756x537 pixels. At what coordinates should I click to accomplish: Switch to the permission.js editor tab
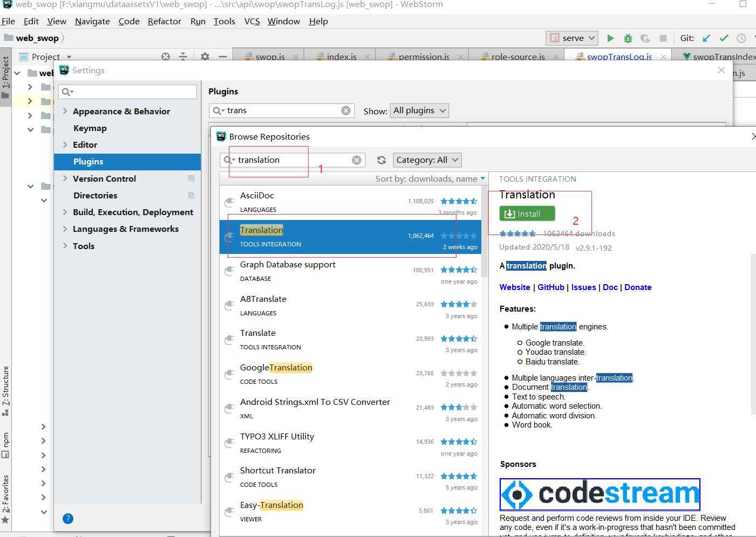424,57
